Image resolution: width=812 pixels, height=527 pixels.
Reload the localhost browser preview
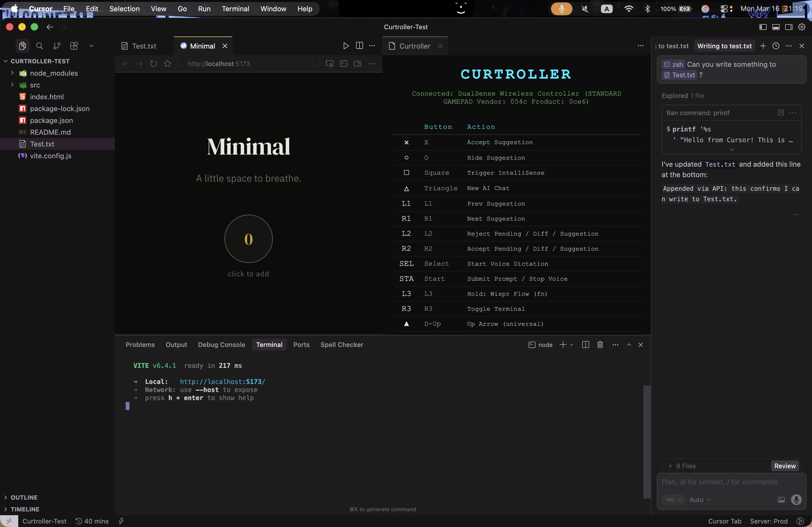[154, 64]
